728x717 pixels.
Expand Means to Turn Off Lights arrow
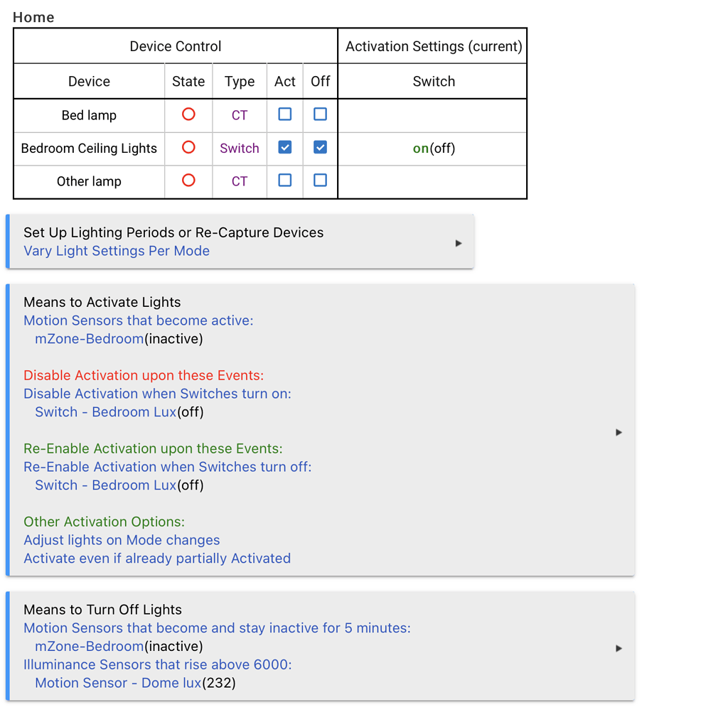tap(619, 648)
